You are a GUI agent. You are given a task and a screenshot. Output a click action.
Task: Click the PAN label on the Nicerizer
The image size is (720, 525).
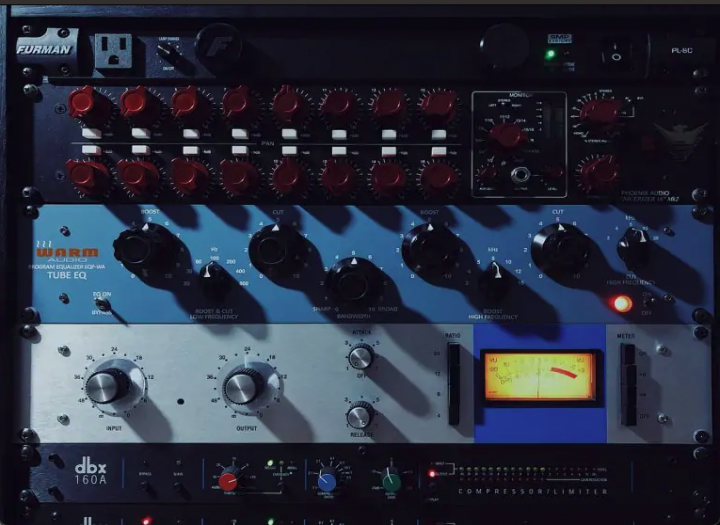tap(267, 143)
